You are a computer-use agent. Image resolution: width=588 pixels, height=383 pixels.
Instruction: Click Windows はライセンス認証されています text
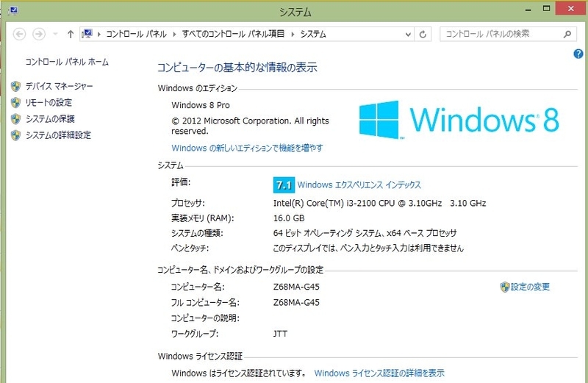(x=238, y=373)
